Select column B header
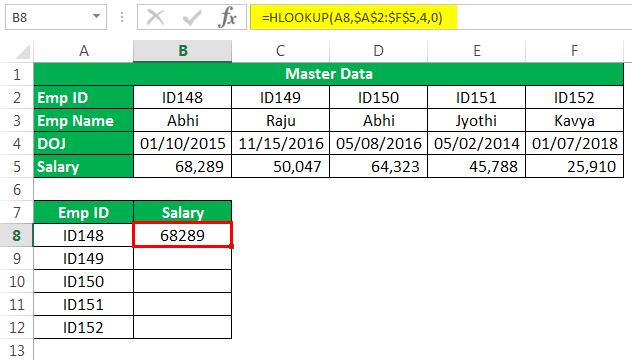The height and width of the screenshot is (360, 632). click(x=183, y=51)
